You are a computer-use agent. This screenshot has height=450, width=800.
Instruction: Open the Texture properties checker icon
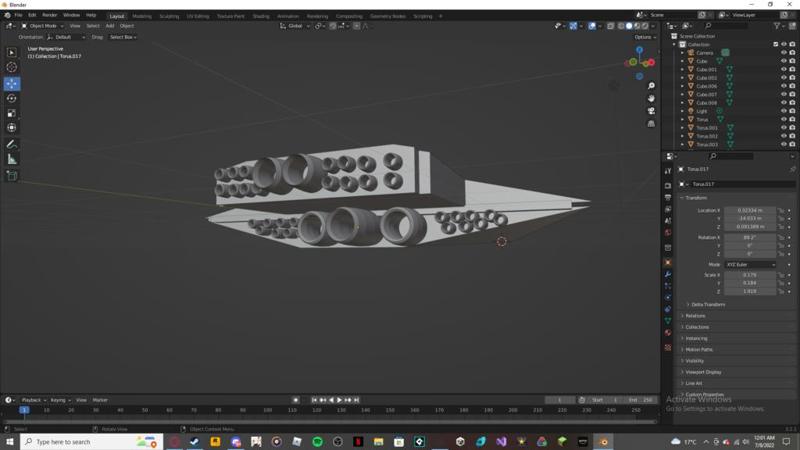[668, 347]
